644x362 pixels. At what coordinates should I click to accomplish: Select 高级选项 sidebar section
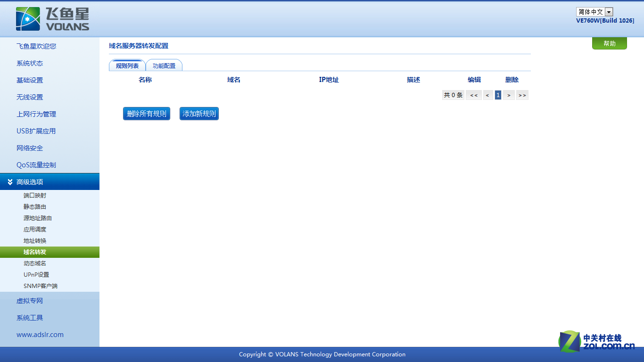point(50,181)
